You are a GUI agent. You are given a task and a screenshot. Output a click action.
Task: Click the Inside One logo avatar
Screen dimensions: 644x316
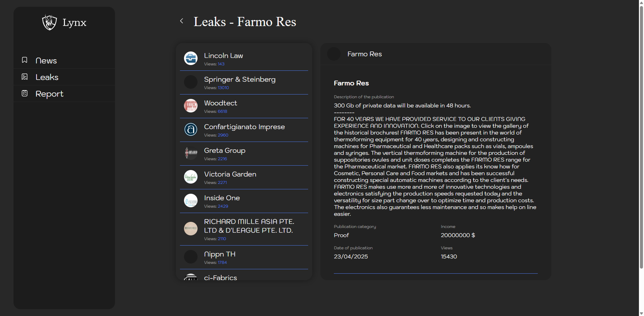191,201
